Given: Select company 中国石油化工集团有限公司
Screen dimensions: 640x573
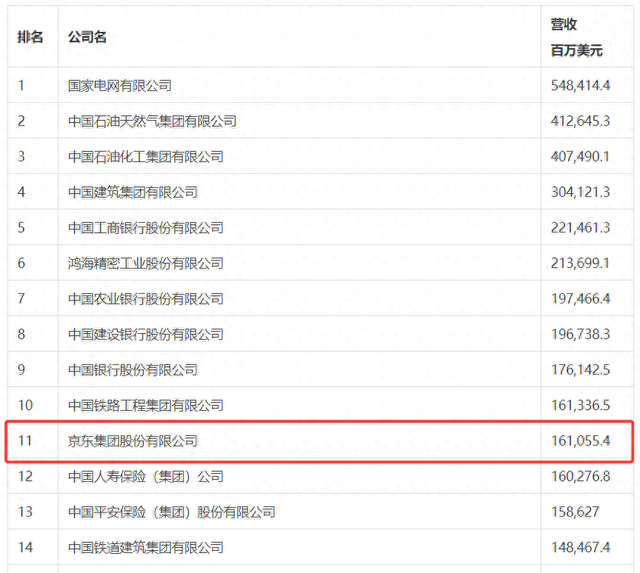Looking at the screenshot, I should 146,157.
